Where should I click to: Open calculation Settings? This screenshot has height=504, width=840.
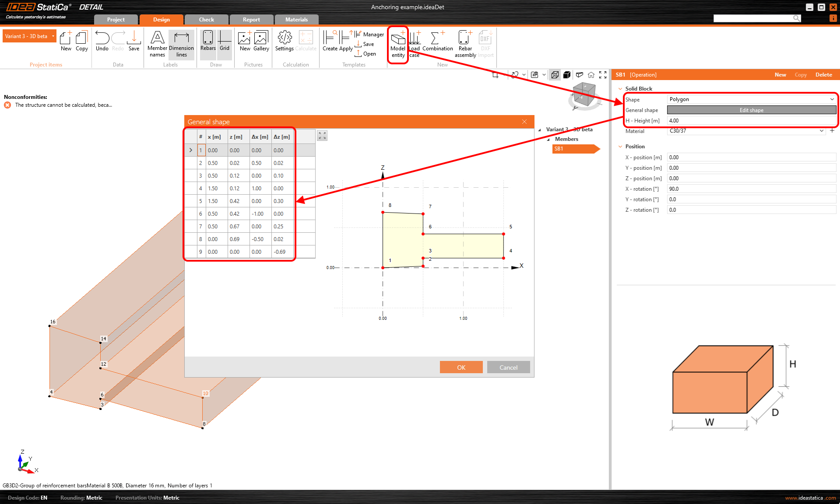[285, 42]
